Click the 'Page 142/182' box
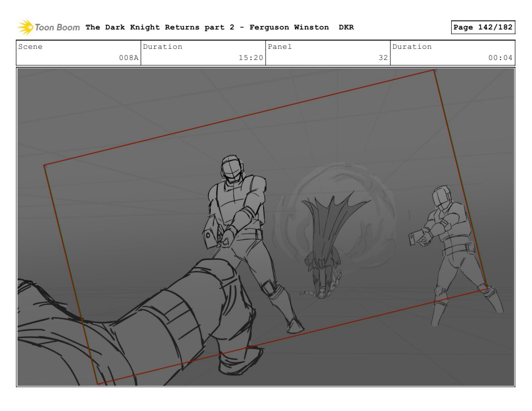The width and height of the screenshot is (532, 411). point(483,27)
